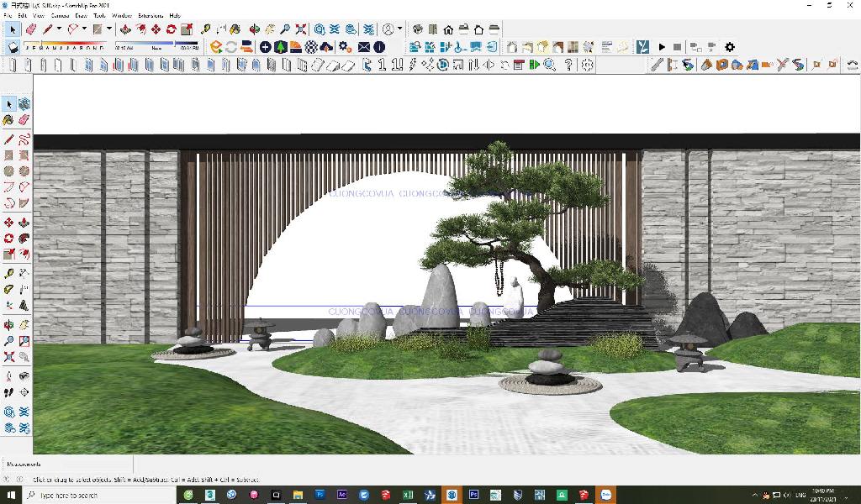Open 3D Warehouse from the toolbar
861x504 pixels.
tap(320, 29)
